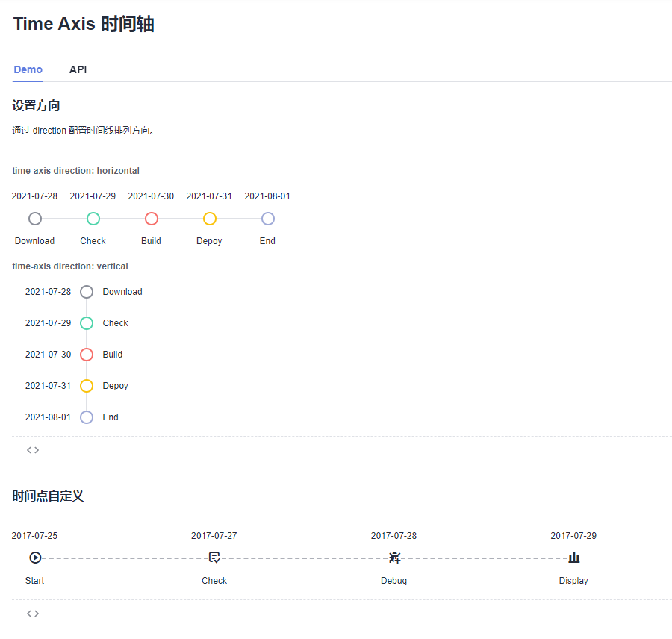
Task: Click the Start play icon on custom timeline
Action: (x=34, y=557)
